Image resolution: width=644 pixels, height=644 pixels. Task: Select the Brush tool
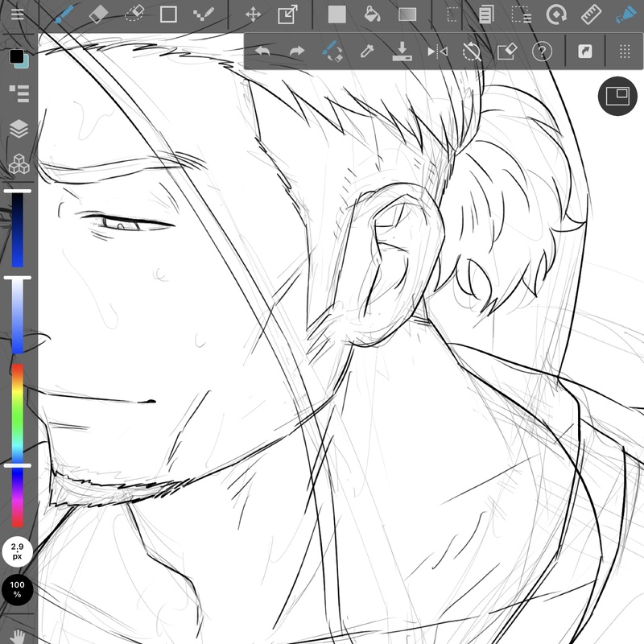tap(64, 14)
